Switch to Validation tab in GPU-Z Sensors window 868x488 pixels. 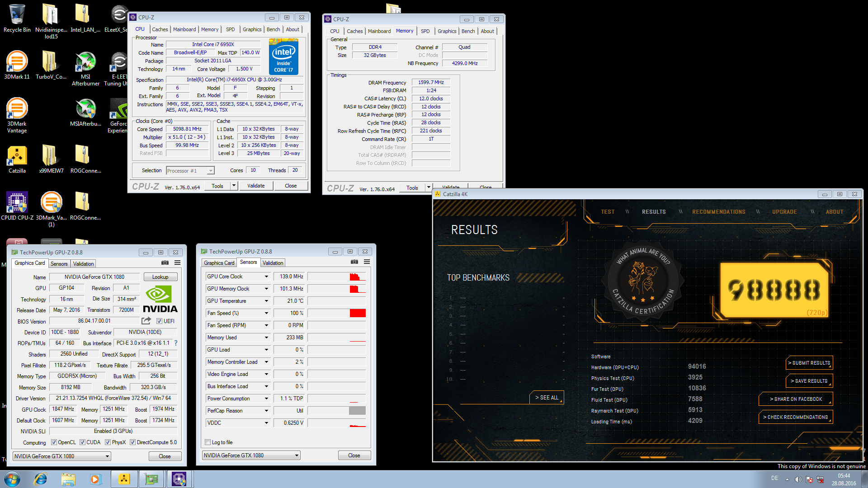[273, 263]
